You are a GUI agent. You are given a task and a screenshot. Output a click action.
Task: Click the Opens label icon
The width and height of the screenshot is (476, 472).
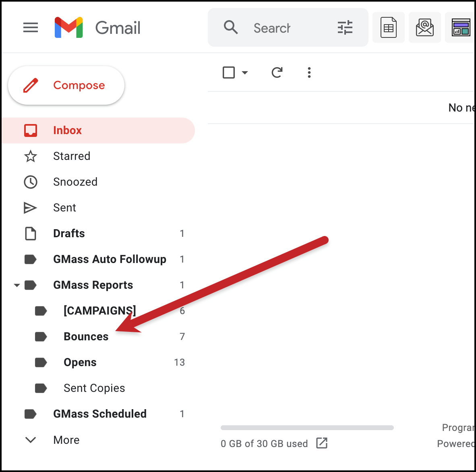point(41,362)
